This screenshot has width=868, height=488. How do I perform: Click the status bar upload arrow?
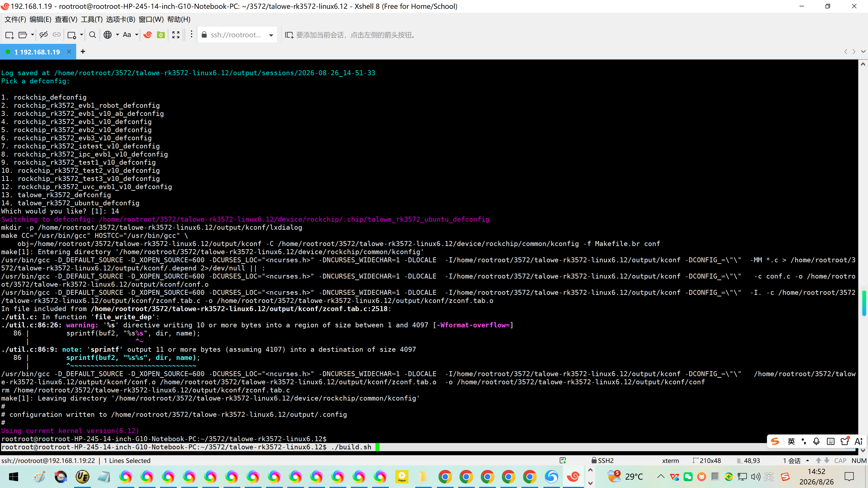(x=818, y=460)
